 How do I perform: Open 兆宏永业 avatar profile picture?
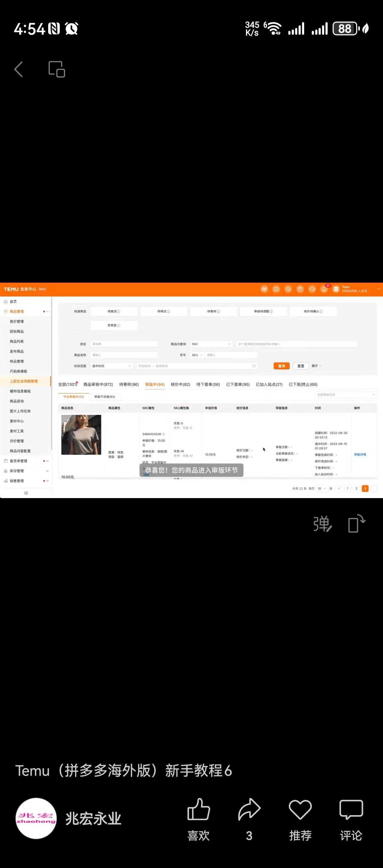point(36,818)
